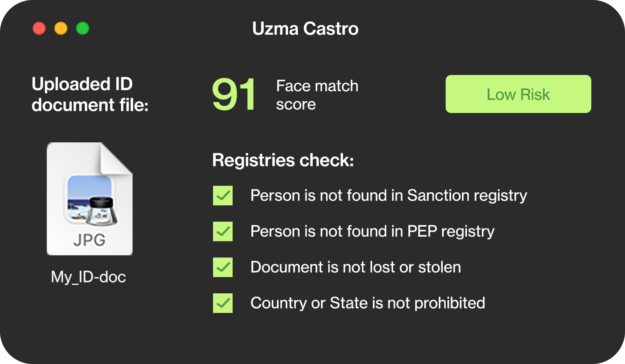625x364 pixels.
Task: Select the My_ID-doc file name label
Action: pos(88,277)
